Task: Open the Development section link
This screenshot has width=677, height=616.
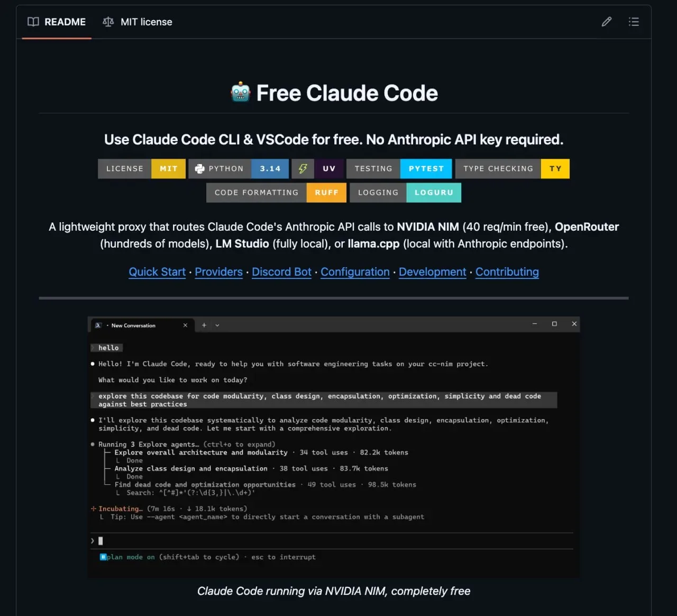Action: (432, 272)
